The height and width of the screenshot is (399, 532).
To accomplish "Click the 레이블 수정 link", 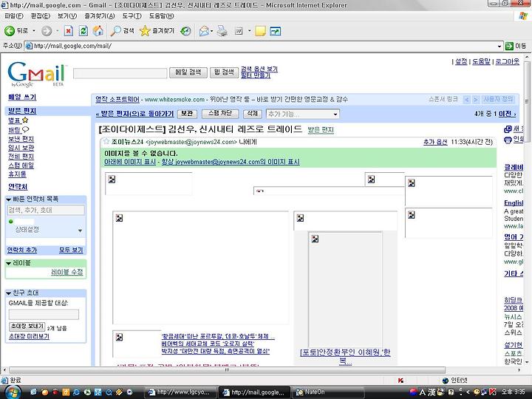I will pos(66,272).
